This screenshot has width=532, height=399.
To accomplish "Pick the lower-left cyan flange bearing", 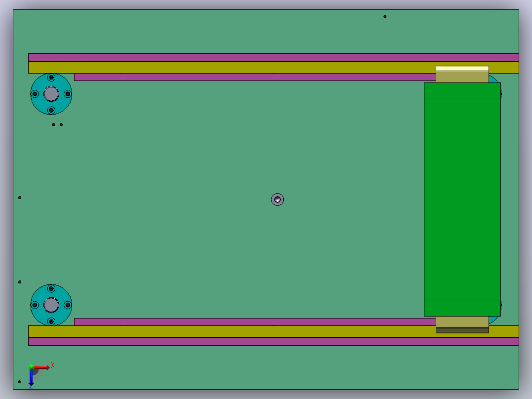I will [51, 305].
